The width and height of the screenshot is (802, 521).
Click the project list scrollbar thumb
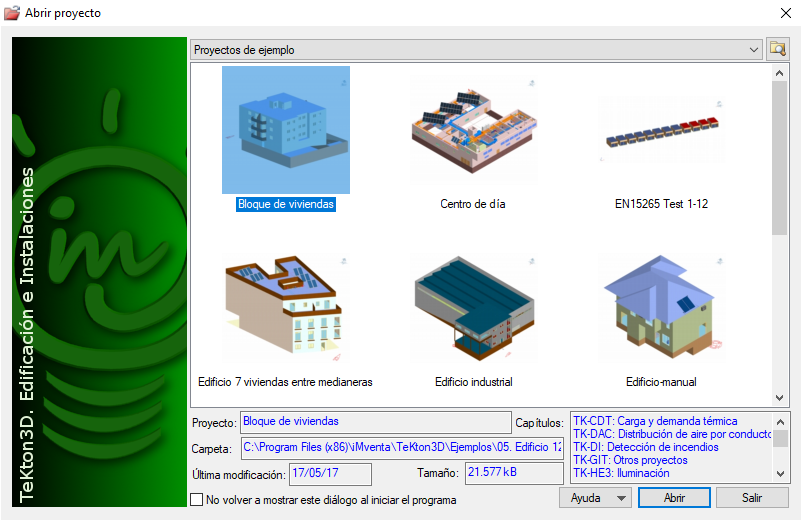(779, 158)
